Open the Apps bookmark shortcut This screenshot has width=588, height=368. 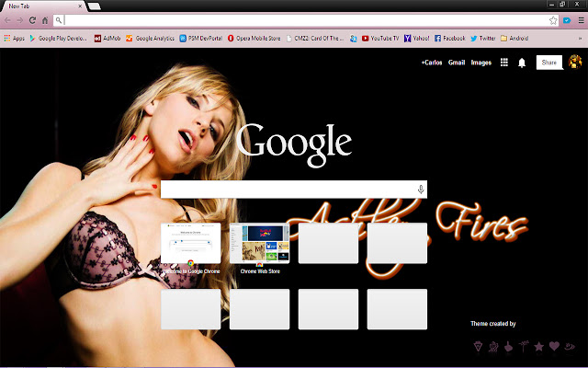pos(15,38)
